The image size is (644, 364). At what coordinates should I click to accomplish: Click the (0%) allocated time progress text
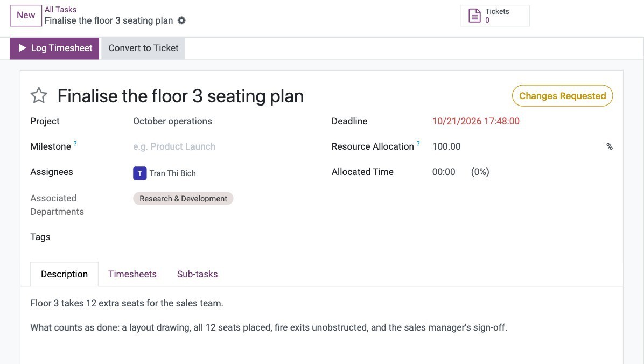coord(480,172)
